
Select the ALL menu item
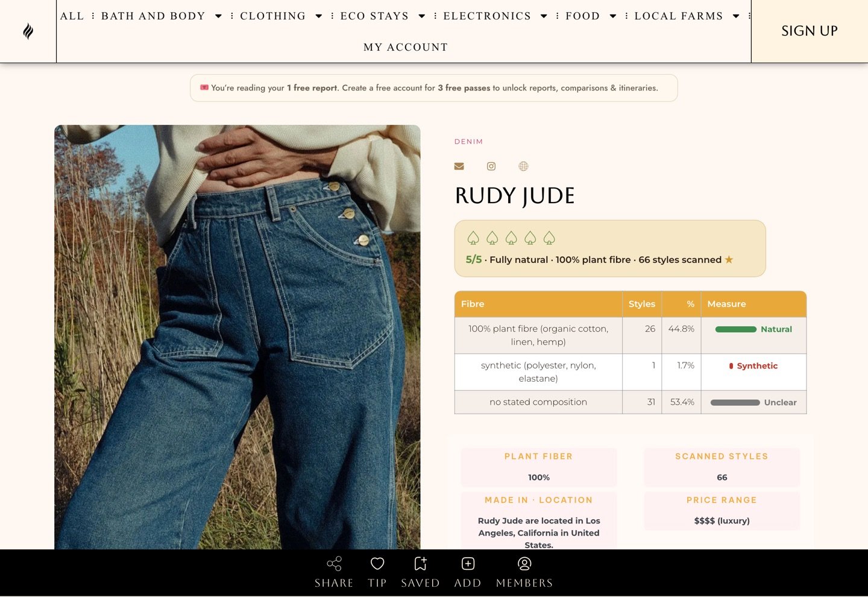(x=72, y=16)
